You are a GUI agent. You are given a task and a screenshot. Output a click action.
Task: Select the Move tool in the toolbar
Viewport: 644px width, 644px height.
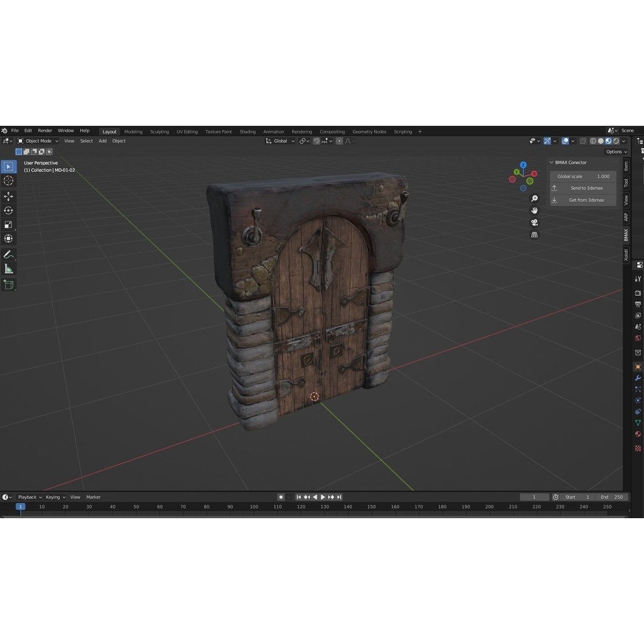tap(8, 196)
